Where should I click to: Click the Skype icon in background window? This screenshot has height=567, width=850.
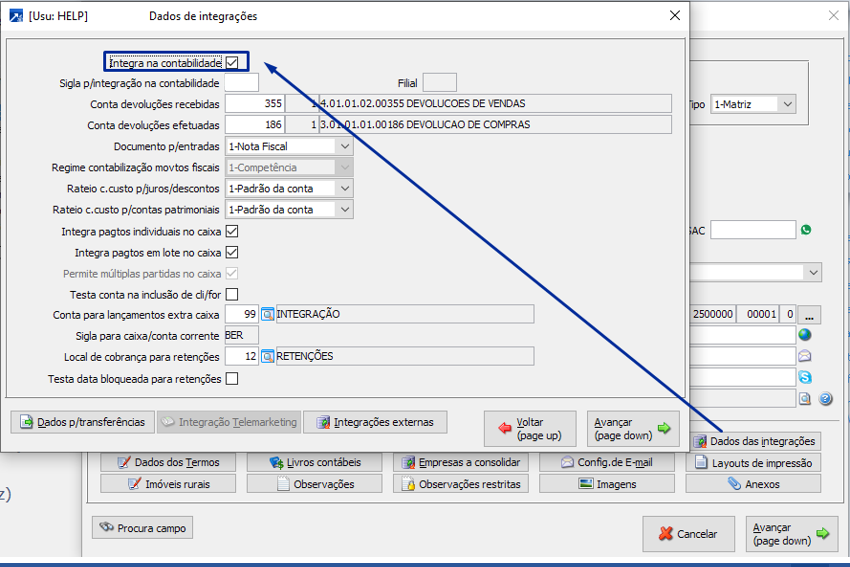(805, 377)
